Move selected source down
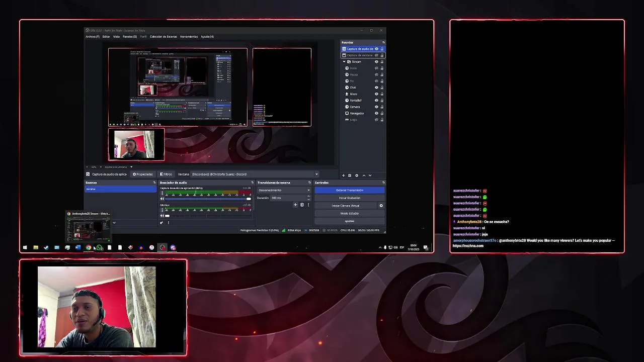The width and height of the screenshot is (644, 362). point(370,175)
